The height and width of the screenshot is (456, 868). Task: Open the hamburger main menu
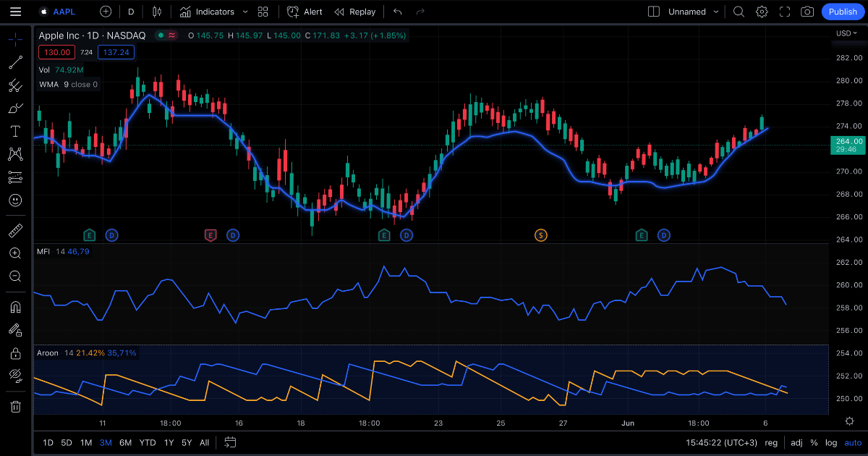[16, 12]
